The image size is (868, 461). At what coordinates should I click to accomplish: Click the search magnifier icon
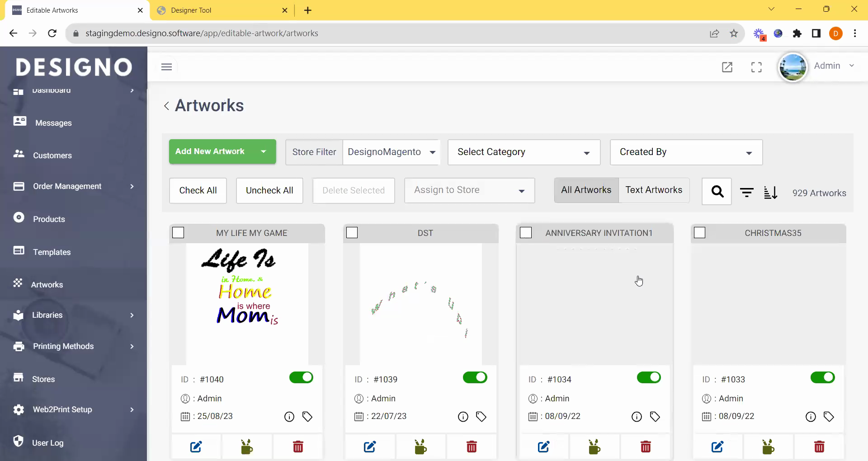click(x=717, y=192)
